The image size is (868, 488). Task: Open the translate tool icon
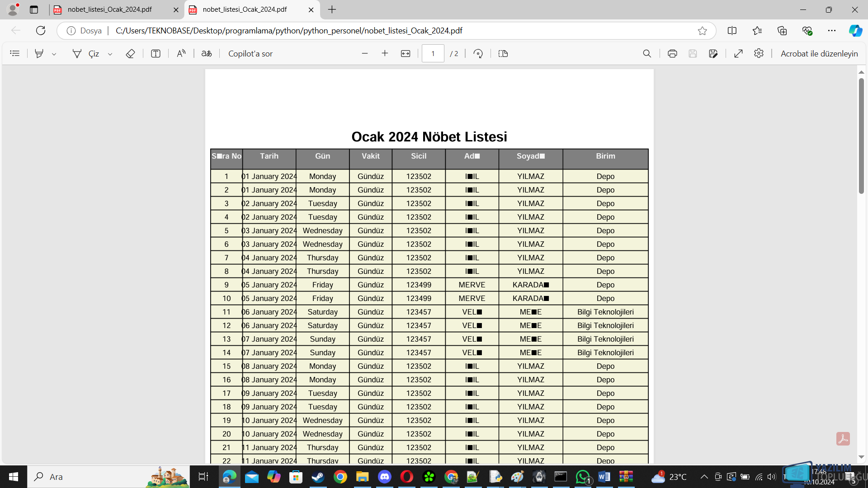207,53
